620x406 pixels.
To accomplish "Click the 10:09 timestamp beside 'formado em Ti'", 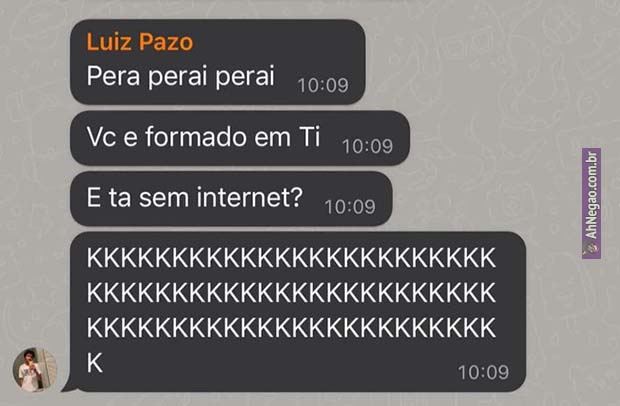I will click(367, 146).
